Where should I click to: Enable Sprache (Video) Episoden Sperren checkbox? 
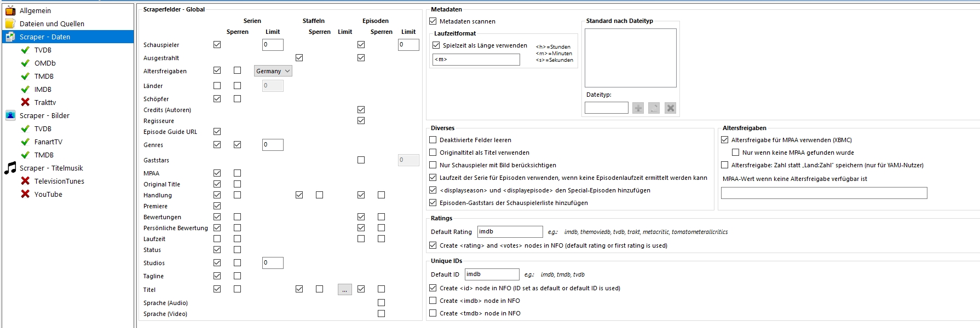click(382, 314)
